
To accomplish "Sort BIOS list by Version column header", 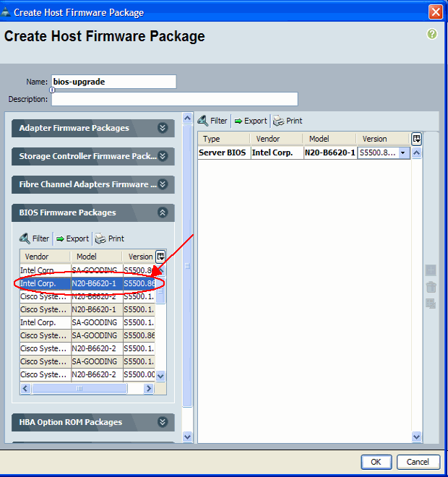I will [139, 257].
